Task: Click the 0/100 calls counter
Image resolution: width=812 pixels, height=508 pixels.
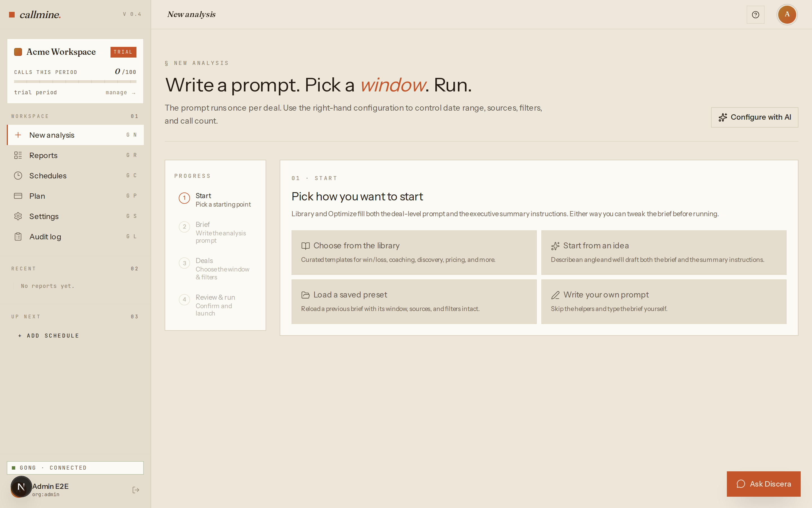Action: [125, 72]
